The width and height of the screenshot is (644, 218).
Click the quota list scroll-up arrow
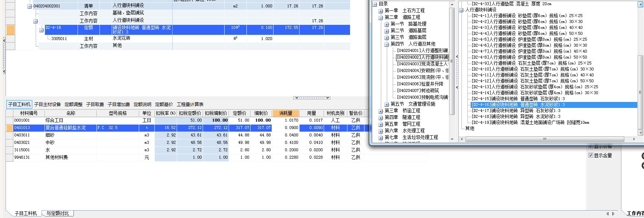pos(640,4)
